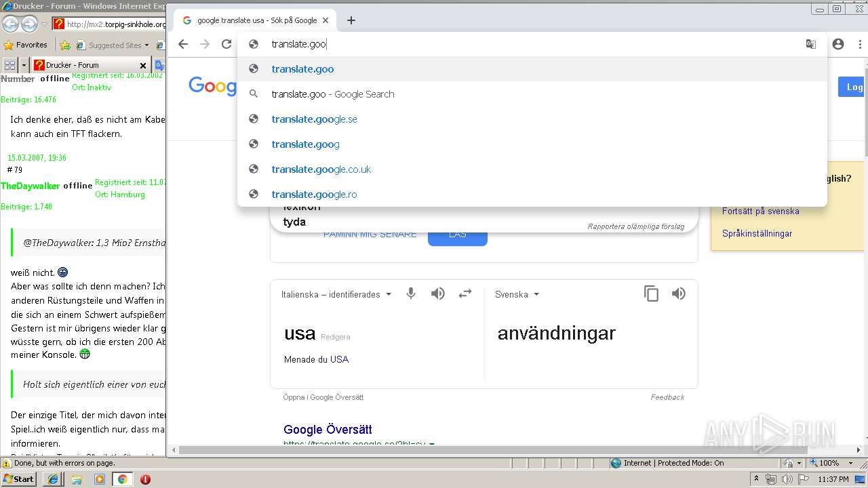The width and height of the screenshot is (868, 488).
Task: Click the USA suggestion link
Action: pos(339,359)
